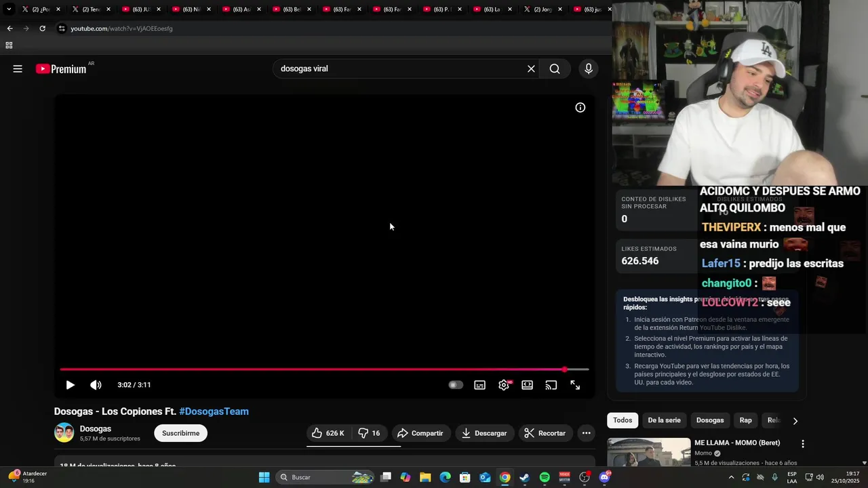The width and height of the screenshot is (868, 488).
Task: Open player settings gear
Action: point(504,385)
